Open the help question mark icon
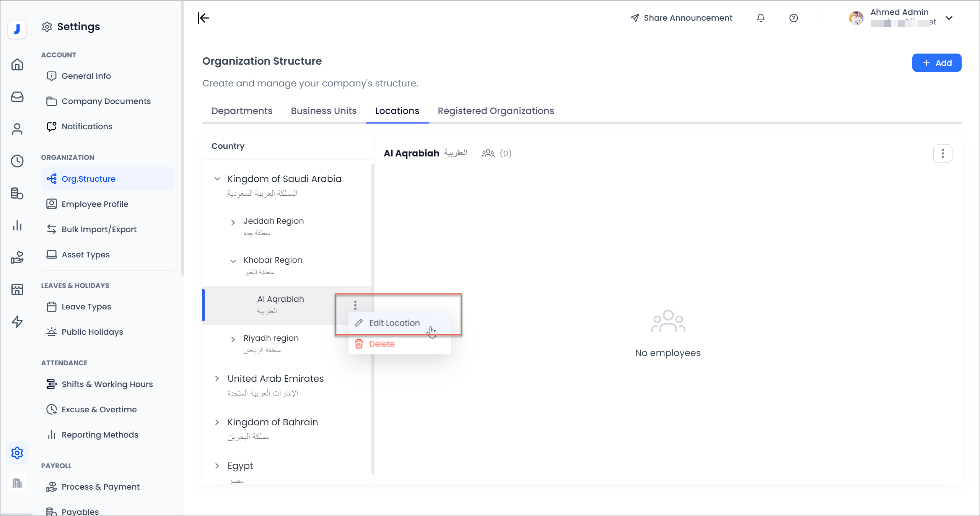980x516 pixels. pyautogui.click(x=793, y=18)
